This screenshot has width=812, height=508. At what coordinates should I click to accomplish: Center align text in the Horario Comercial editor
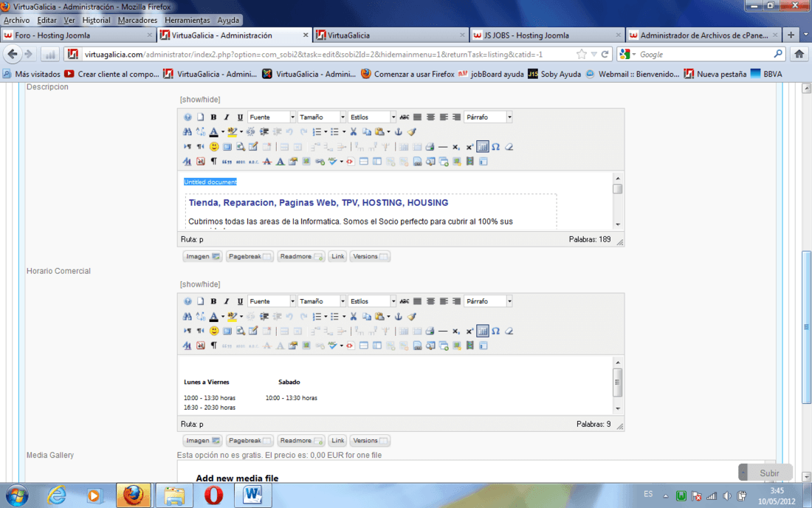tap(430, 301)
